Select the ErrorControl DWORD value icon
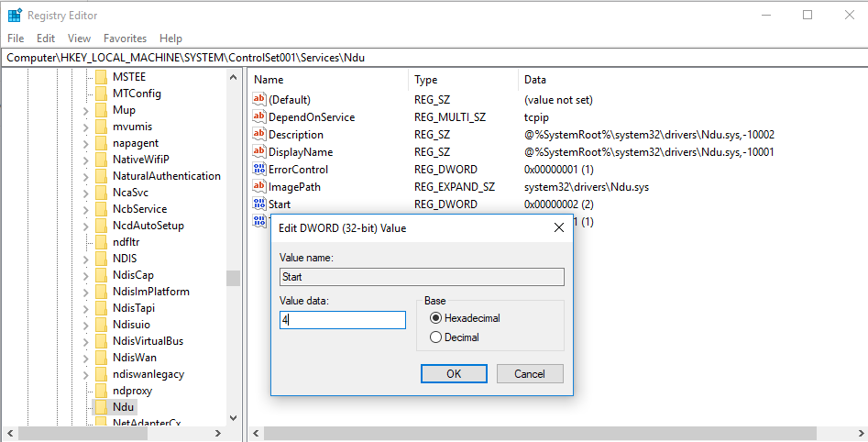Screen dimensions: 868x442 pyautogui.click(x=259, y=170)
